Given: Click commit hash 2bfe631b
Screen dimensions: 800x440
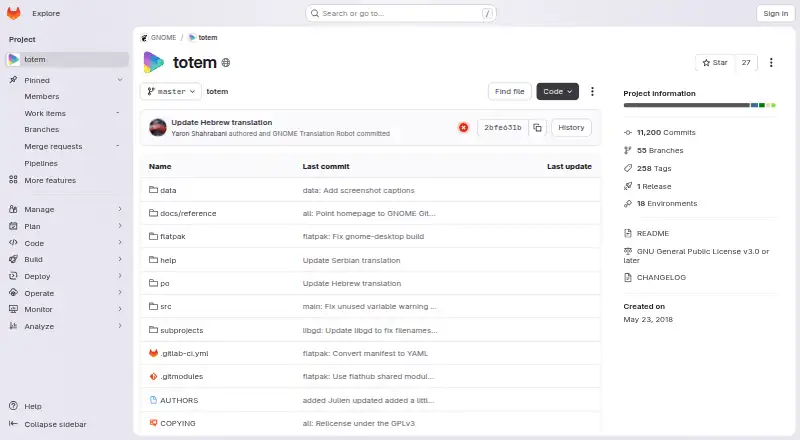Looking at the screenshot, I should click(503, 128).
